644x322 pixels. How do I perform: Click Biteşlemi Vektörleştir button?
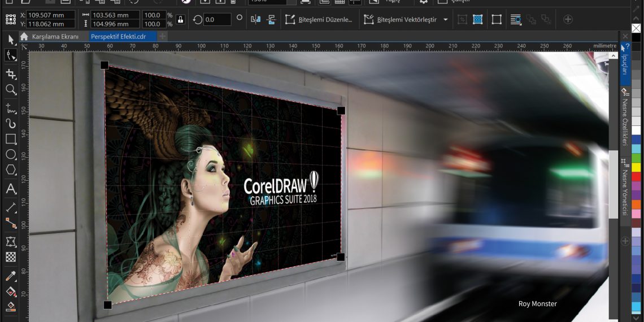[x=401, y=19]
